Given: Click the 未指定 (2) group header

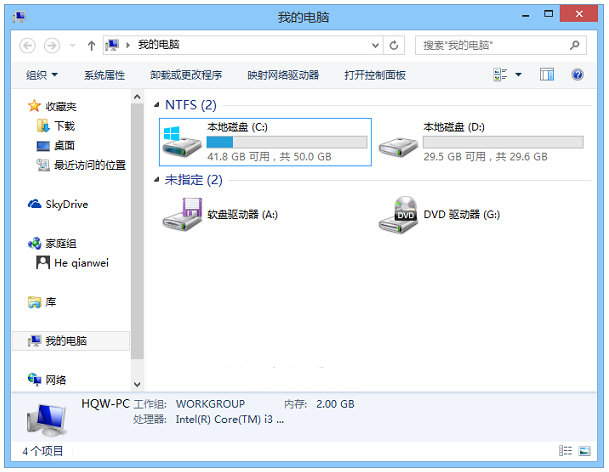Looking at the screenshot, I should pos(193,179).
